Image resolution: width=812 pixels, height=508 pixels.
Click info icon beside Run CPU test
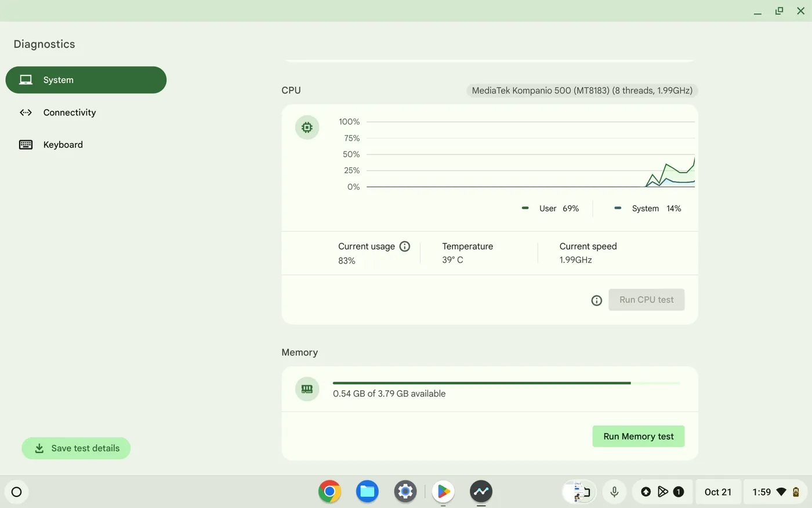click(596, 300)
